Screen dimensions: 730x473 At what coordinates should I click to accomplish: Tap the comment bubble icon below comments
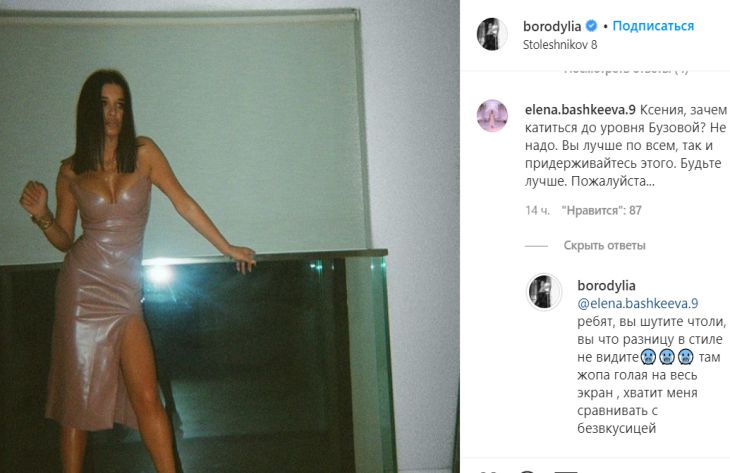[x=527, y=471]
